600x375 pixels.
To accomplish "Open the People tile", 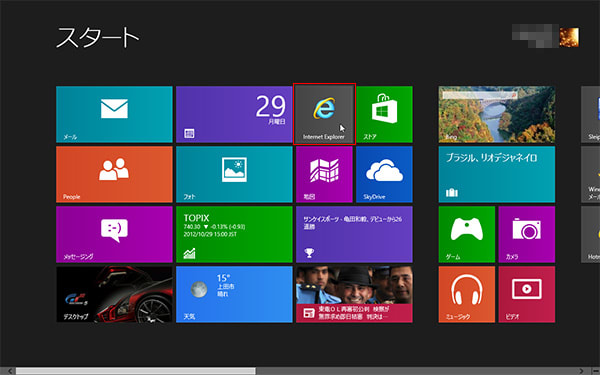I will 114,174.
